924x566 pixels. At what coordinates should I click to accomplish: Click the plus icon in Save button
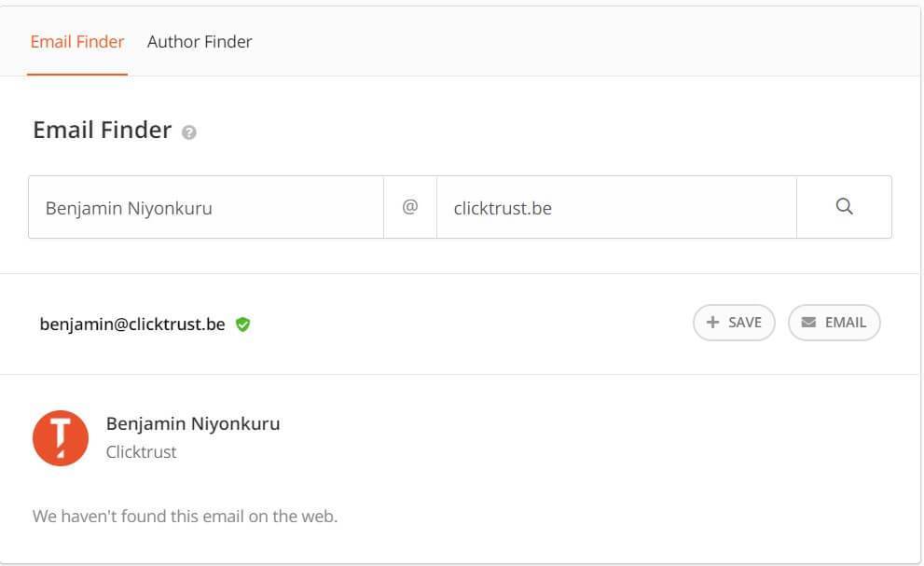(712, 322)
